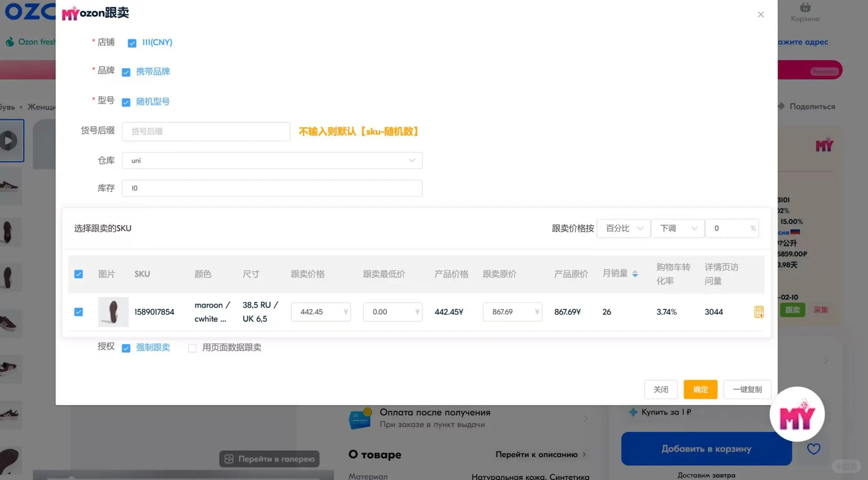Sort by monthly sales arrows
This screenshot has height=480, width=868.
point(635,274)
